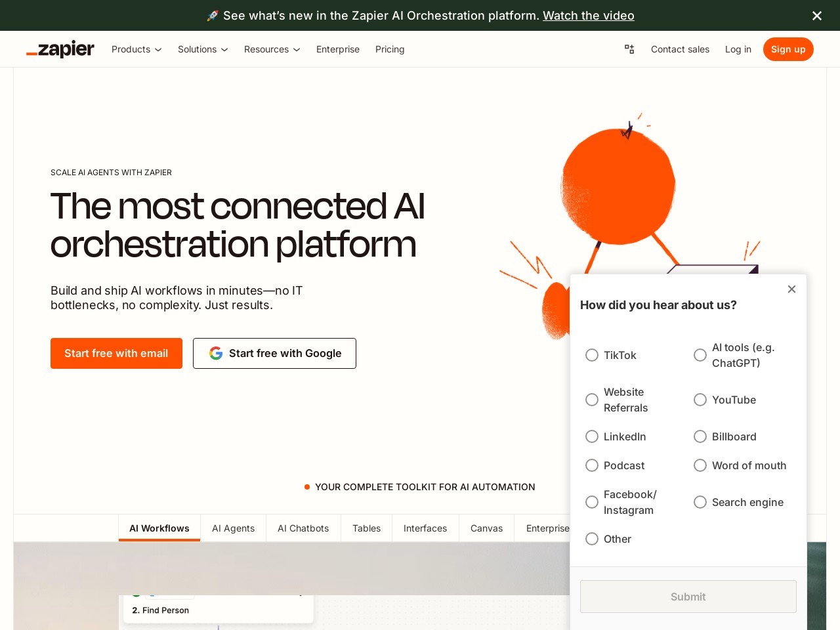Dismiss the announcement banner at the top
The image size is (840, 630).
point(816,15)
